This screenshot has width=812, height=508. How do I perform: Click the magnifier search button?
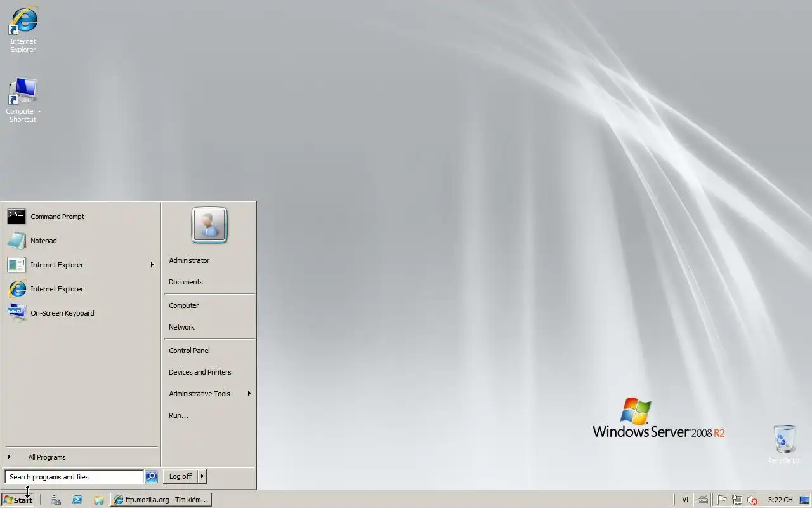[151, 476]
